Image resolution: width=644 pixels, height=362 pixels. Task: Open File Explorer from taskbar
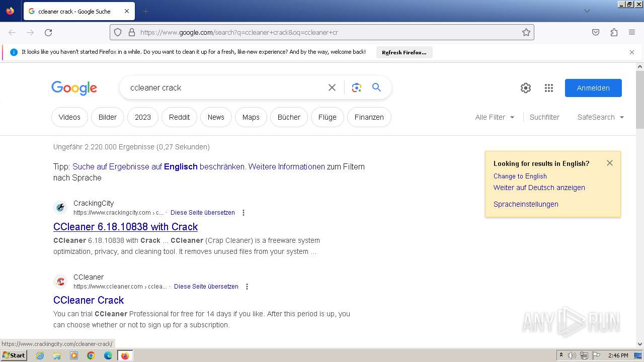57,355
